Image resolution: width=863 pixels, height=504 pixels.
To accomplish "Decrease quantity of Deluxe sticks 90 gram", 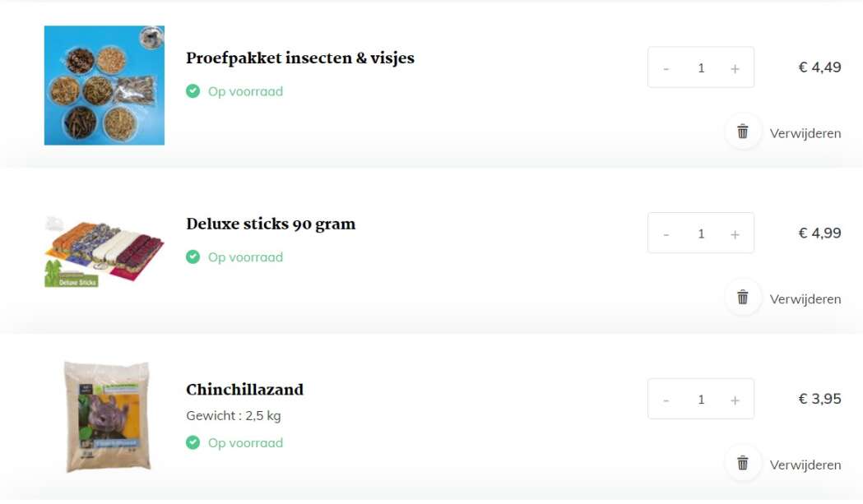I will coord(666,234).
